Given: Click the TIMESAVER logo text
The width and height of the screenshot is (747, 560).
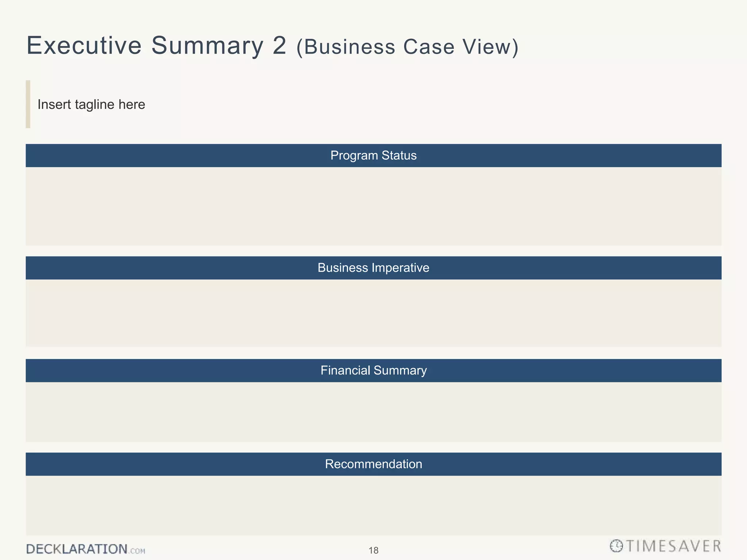Looking at the screenshot, I should tap(674, 546).
